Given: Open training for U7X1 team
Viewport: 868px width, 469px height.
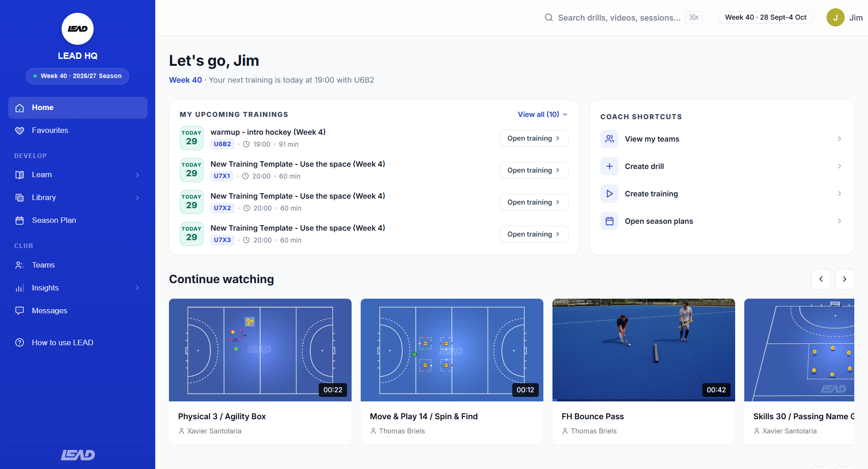Looking at the screenshot, I should point(534,170).
